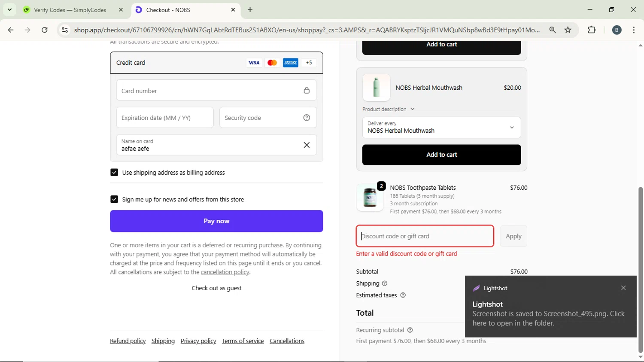The image size is (644, 362).
Task: Open a new browser tab
Action: click(250, 9)
